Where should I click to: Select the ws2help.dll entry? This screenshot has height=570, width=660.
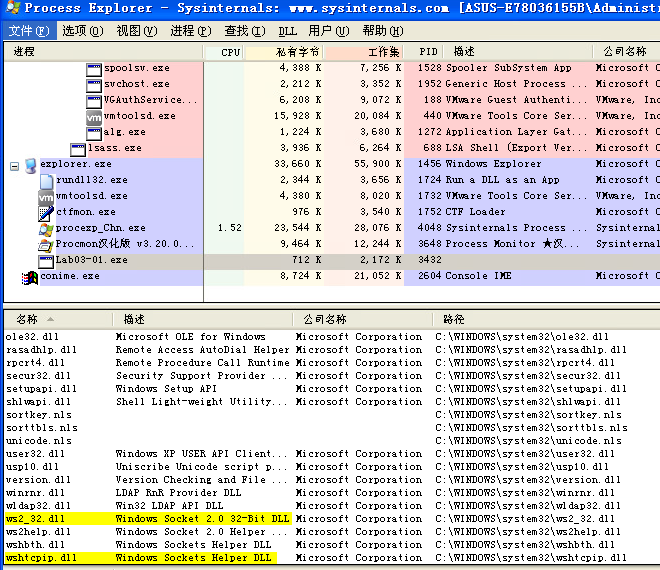tap(39, 532)
